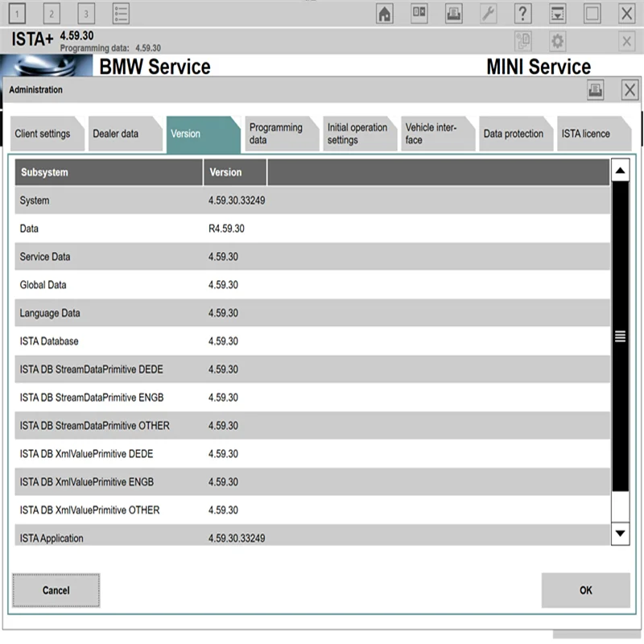Click the print icon in top toolbar
The width and height of the screenshot is (644, 644).
pos(453,14)
